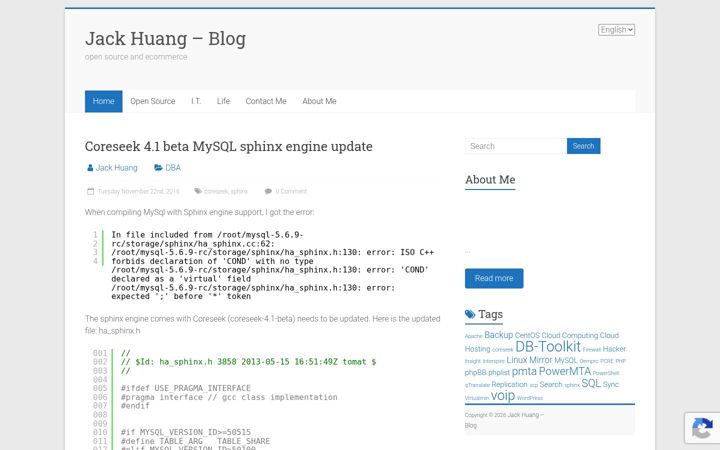Open the Contact Me menu item
This screenshot has width=720, height=450.
click(266, 101)
